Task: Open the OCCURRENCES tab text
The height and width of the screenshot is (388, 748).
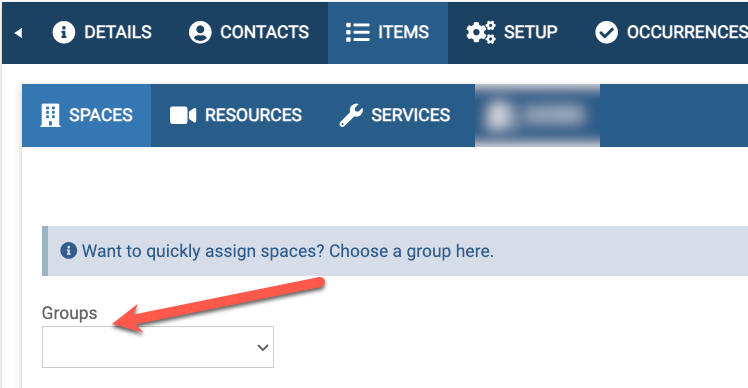Action: (x=687, y=32)
